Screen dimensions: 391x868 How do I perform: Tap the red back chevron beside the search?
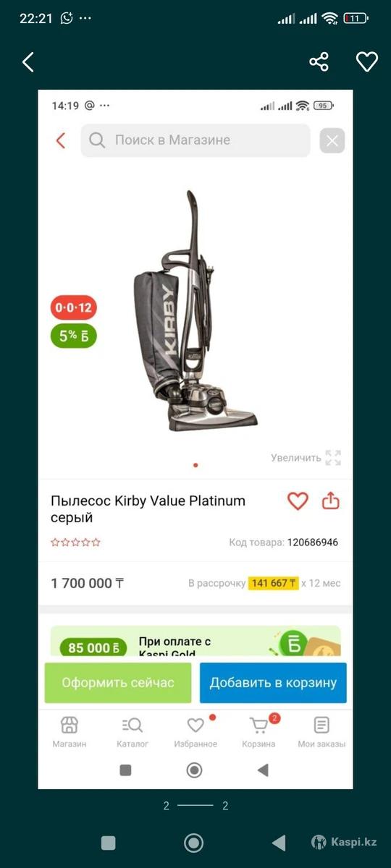[x=61, y=140]
